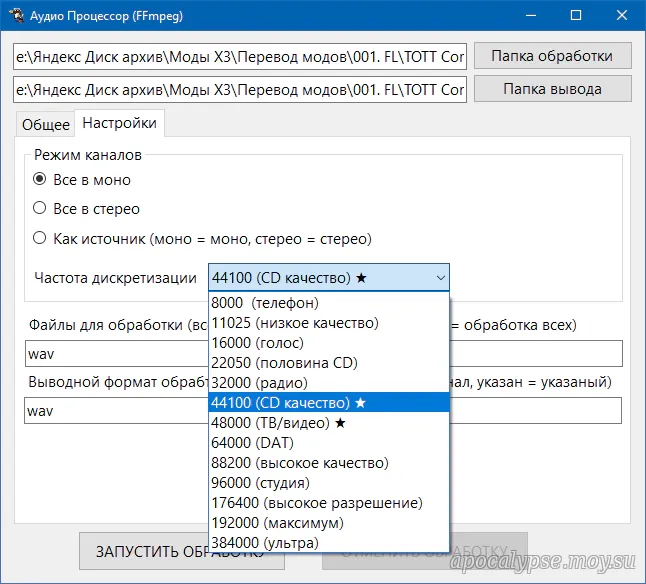Minimize the Audio Processor window

(531, 16)
